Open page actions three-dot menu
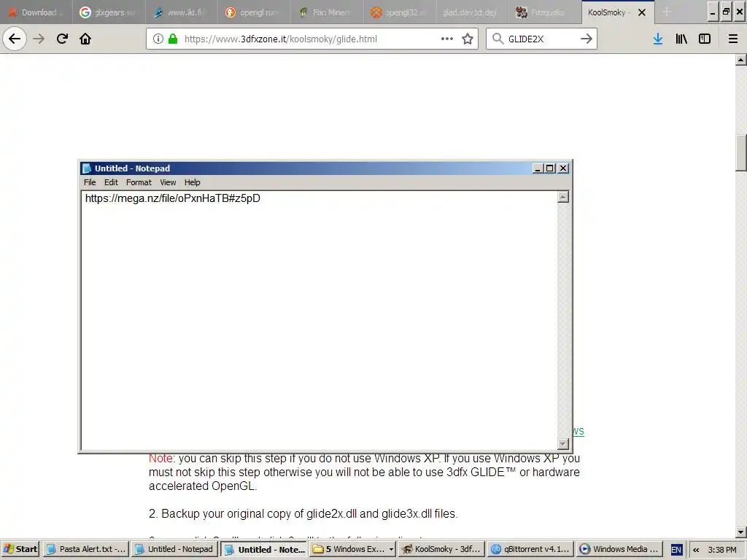Viewport: 747px width, 560px height. tap(447, 39)
